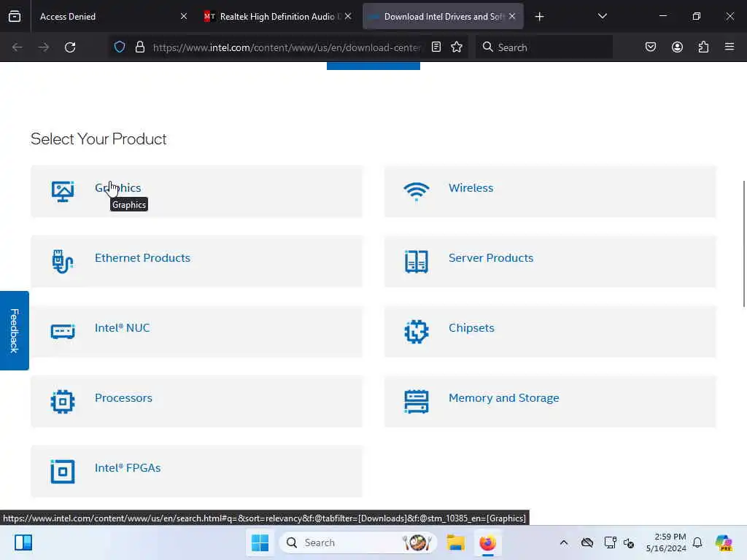Click the Firefox taskbar icon
Viewport: 747px width, 560px height.
pyautogui.click(x=487, y=542)
